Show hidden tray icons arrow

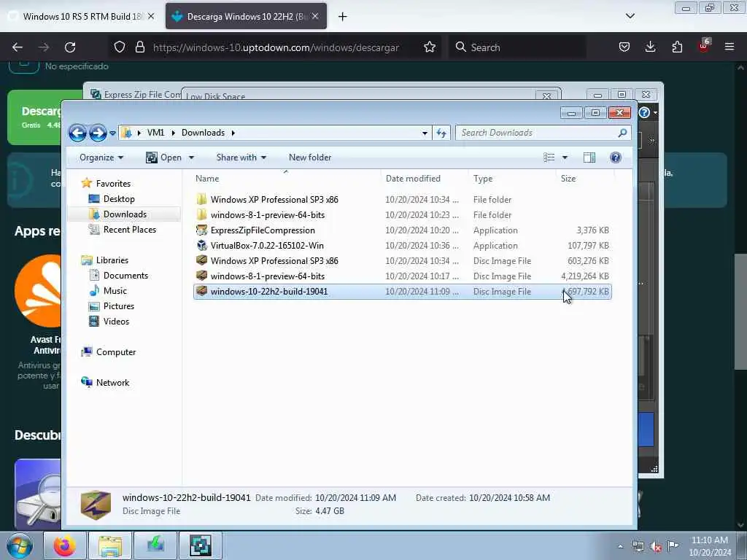click(620, 546)
